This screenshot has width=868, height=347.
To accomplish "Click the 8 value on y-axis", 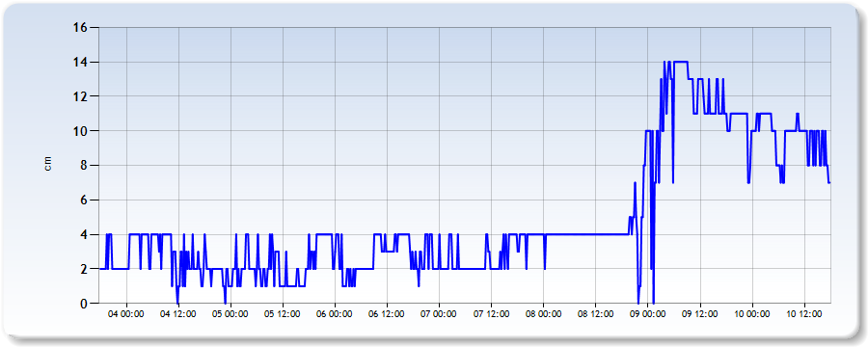I will [x=83, y=166].
